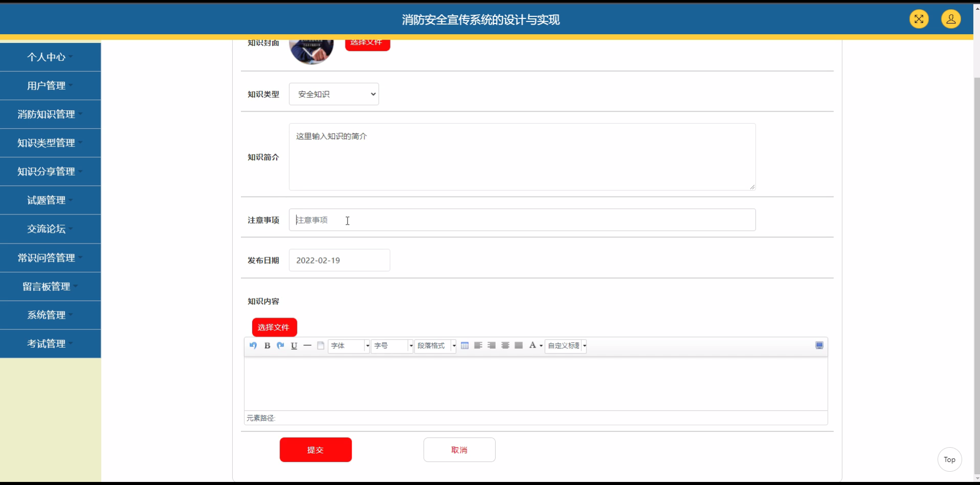The image size is (980, 485).
Task: Open the 知识类型 select showing 安全知识
Action: pyautogui.click(x=334, y=94)
